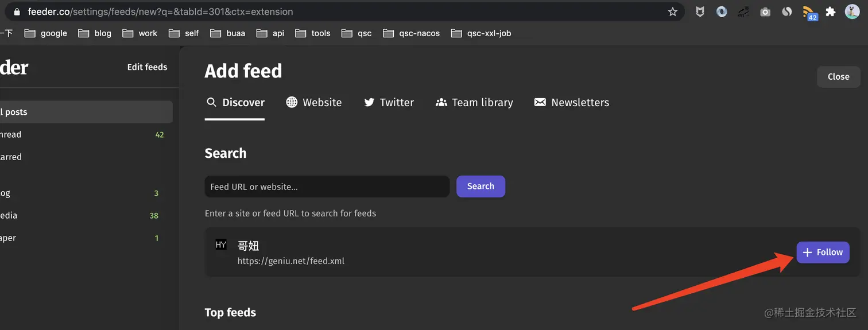Open the buaa bookmarks folder
This screenshot has width=868, height=330.
[227, 33]
